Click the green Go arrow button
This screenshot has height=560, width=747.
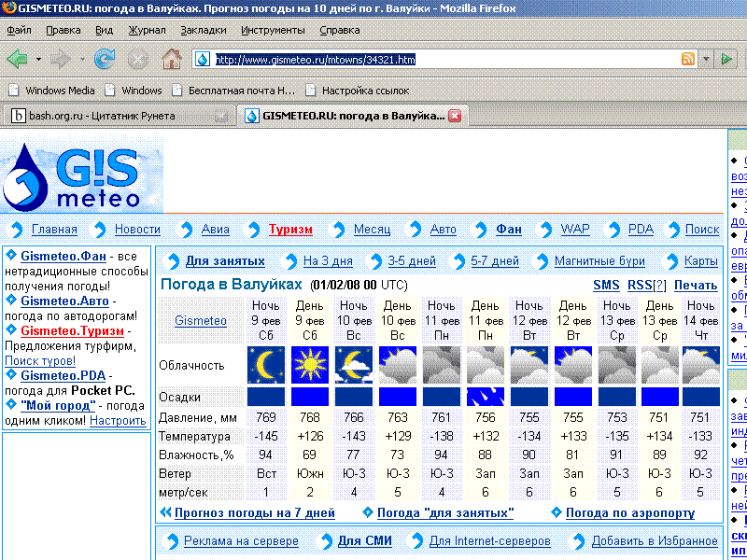tap(726, 59)
